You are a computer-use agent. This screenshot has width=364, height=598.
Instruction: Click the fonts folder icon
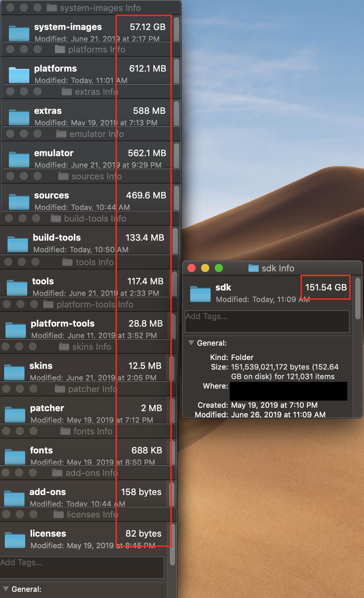[15, 457]
